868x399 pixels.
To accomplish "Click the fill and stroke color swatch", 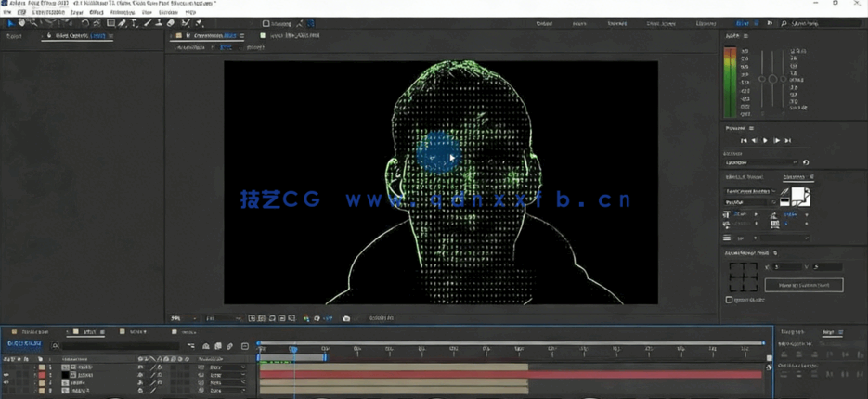I will click(x=800, y=197).
